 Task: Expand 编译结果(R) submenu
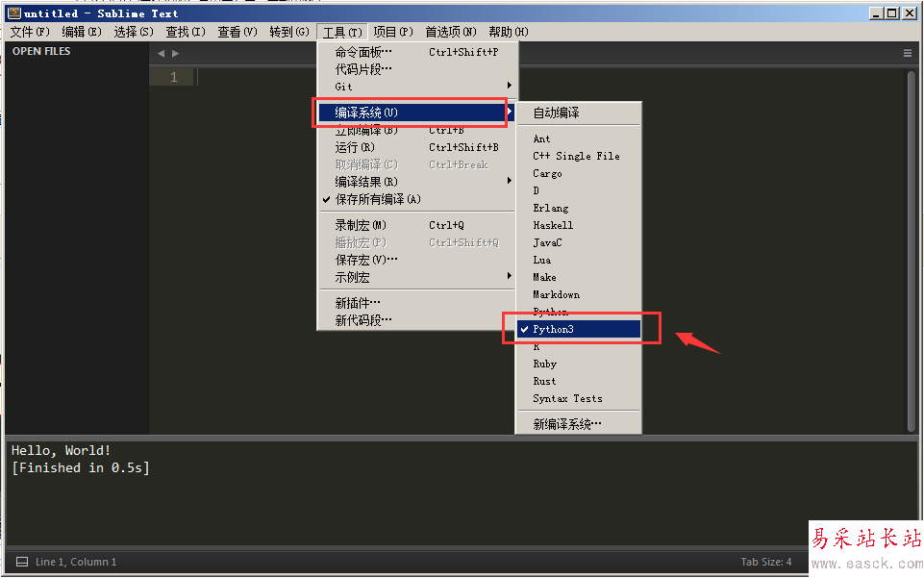[x=417, y=182]
